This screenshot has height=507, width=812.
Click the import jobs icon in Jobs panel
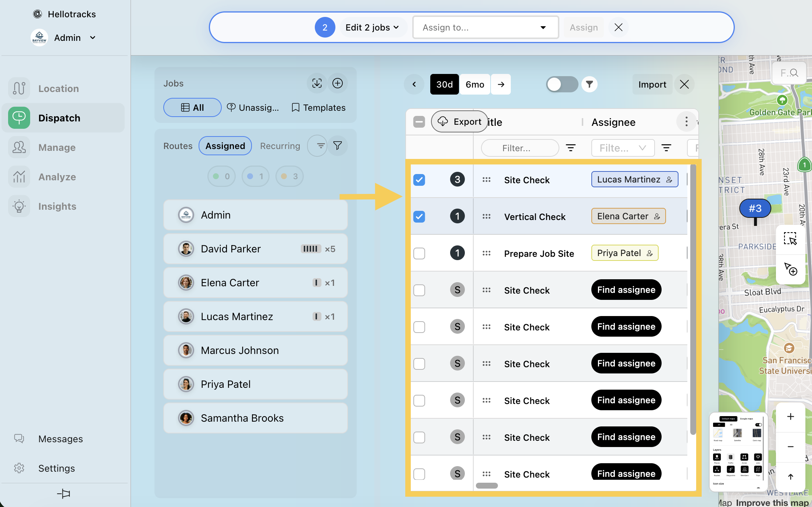point(317,84)
